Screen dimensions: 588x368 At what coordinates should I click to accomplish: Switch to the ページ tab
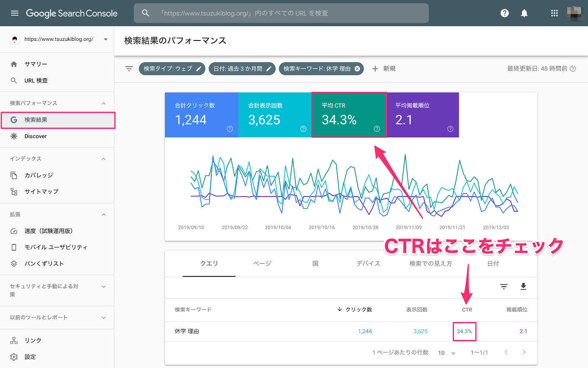262,263
